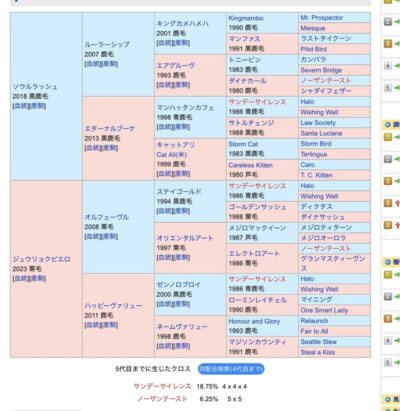Open 血統 link under ゼンノロブロイ

(x=165, y=304)
